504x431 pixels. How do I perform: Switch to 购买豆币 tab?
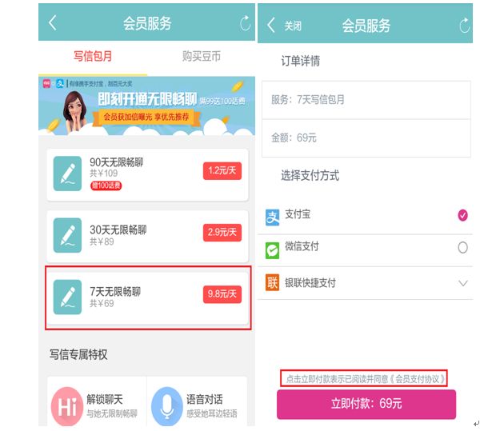[202, 56]
